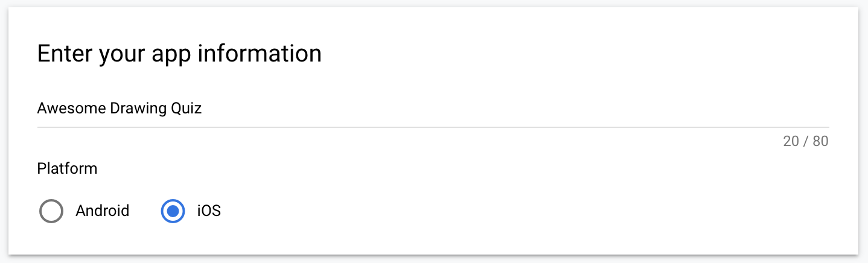Image resolution: width=868 pixels, height=263 pixels.
Task: Click the iOS platform label text
Action: pyautogui.click(x=209, y=211)
